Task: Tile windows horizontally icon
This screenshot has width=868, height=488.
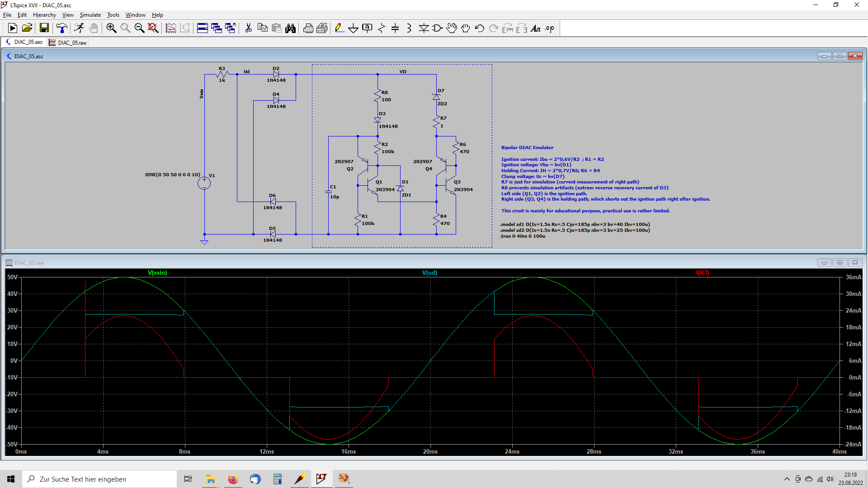Action: tap(203, 28)
